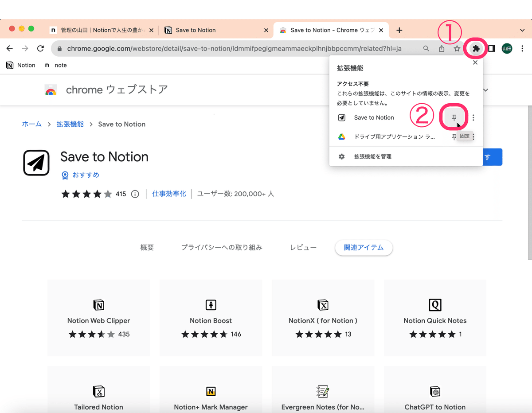Click the gear icon beside 拡張機能を管理

click(341, 156)
